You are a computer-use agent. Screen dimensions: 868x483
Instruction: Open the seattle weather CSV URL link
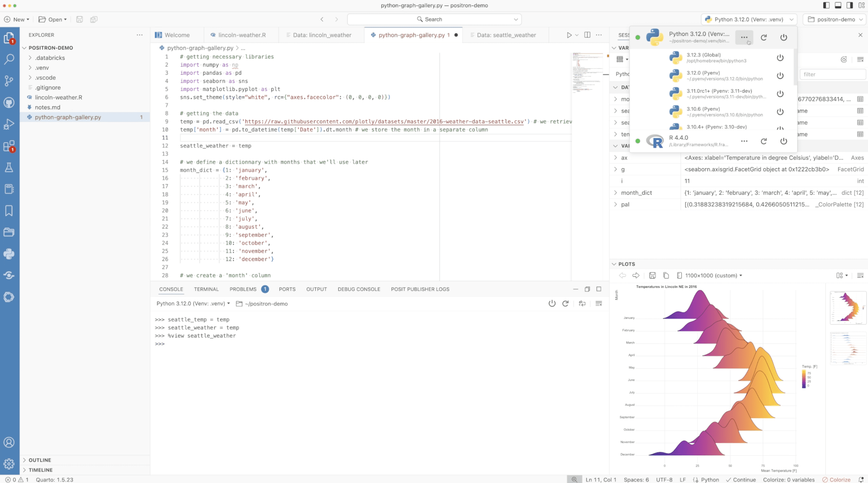[384, 121]
